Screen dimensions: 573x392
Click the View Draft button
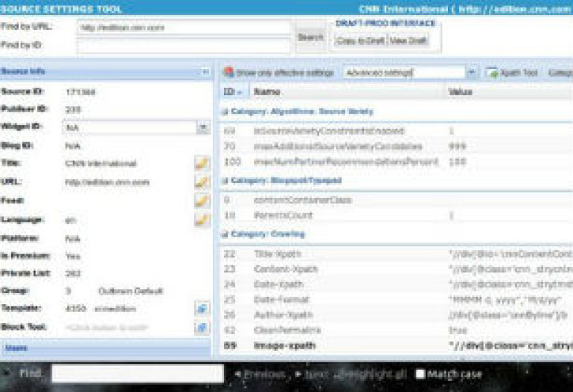pyautogui.click(x=408, y=41)
